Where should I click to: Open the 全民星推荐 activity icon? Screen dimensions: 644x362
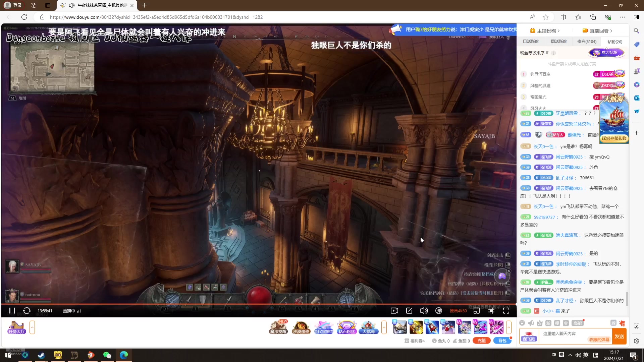pyautogui.click(x=324, y=327)
